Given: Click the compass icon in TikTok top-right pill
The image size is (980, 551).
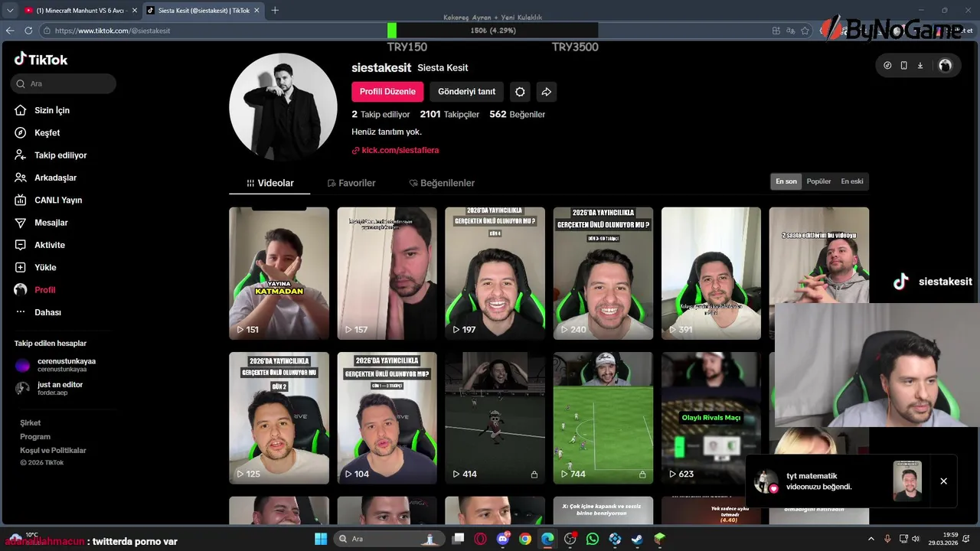Looking at the screenshot, I should click(887, 66).
